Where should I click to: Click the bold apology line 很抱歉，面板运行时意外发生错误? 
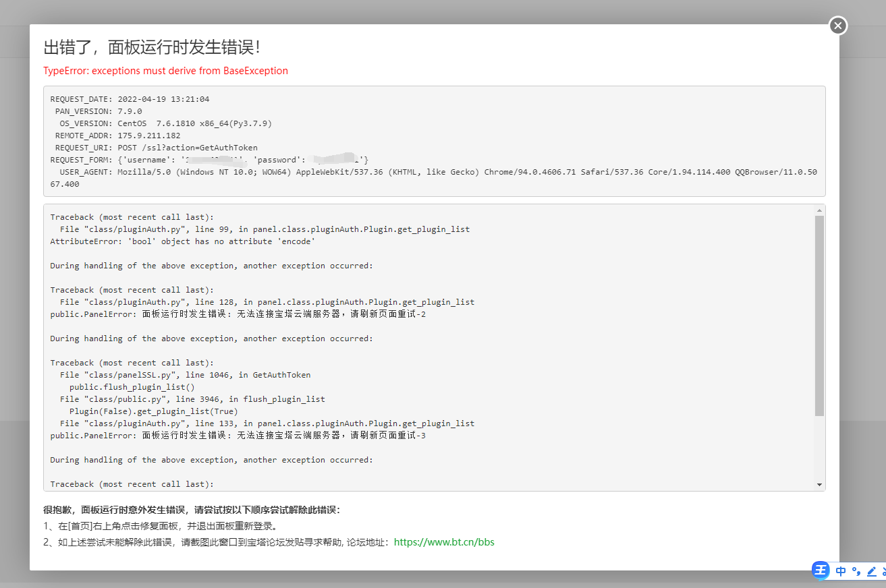click(192, 510)
